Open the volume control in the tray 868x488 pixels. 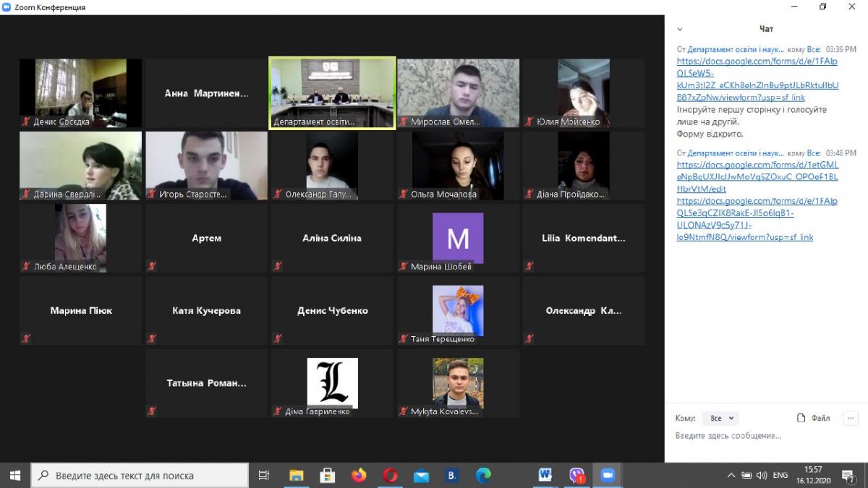[762, 475]
